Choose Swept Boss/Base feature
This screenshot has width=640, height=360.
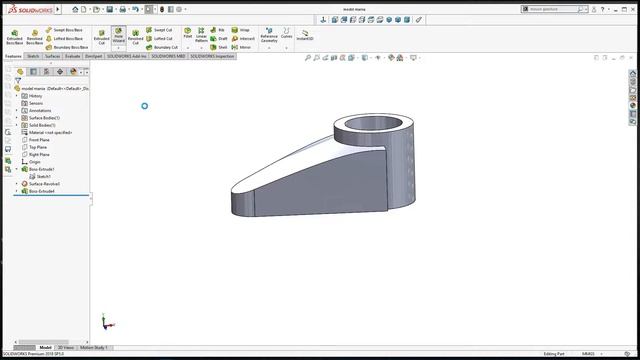click(x=64, y=30)
